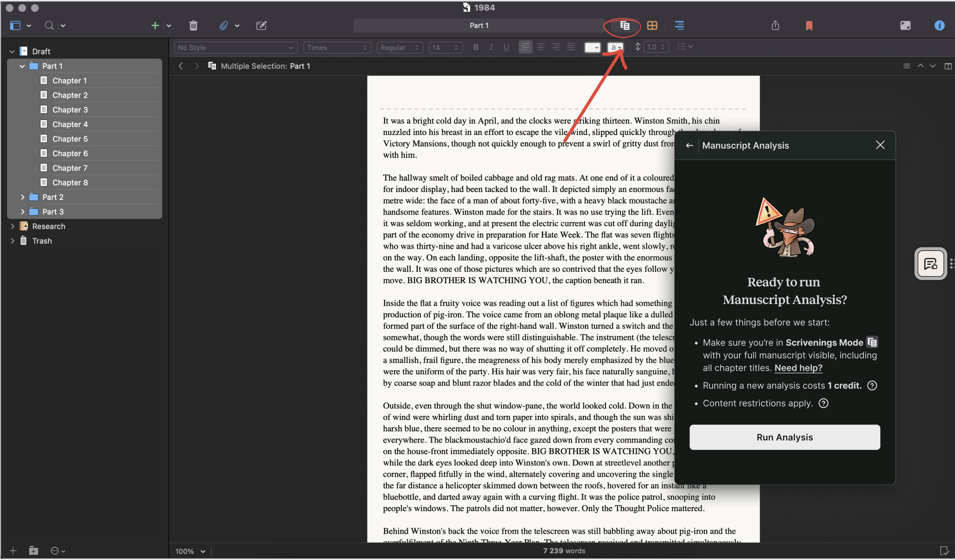Open the 1.0 line spacing dropdown
The width and height of the screenshot is (955, 560).
[x=656, y=47]
